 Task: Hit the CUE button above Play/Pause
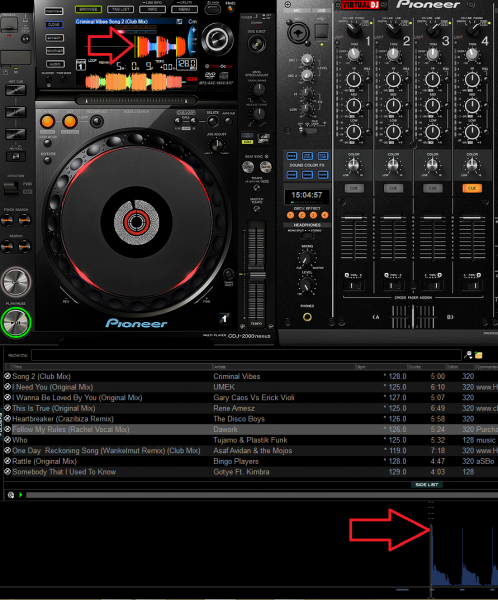16,282
